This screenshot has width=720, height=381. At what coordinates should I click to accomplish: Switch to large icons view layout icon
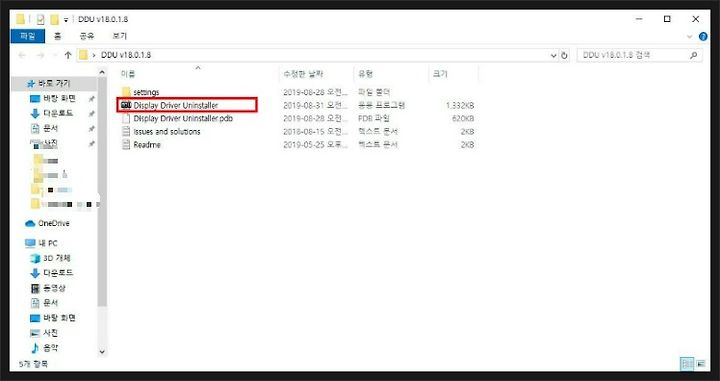tap(701, 364)
